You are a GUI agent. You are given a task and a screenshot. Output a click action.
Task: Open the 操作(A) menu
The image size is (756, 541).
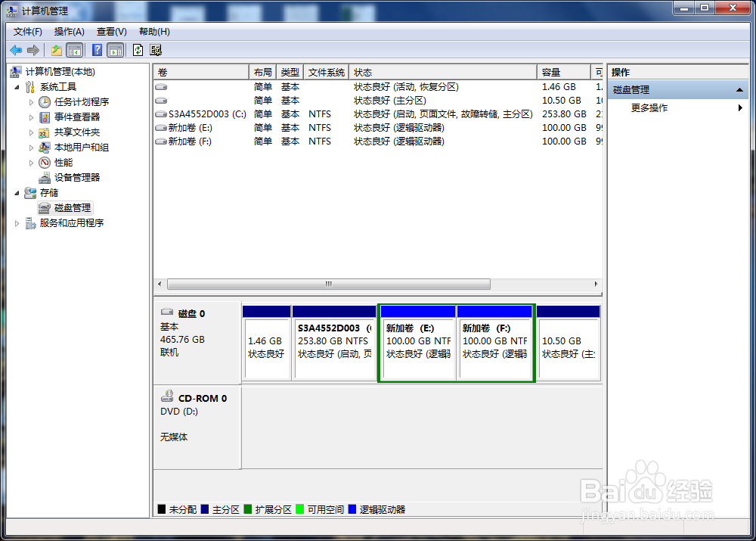click(x=70, y=32)
